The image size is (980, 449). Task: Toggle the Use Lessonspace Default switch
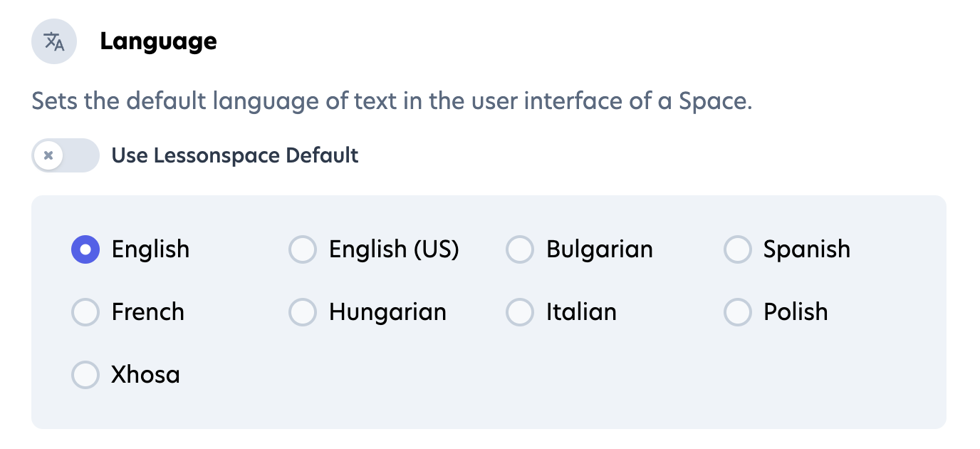[x=65, y=155]
